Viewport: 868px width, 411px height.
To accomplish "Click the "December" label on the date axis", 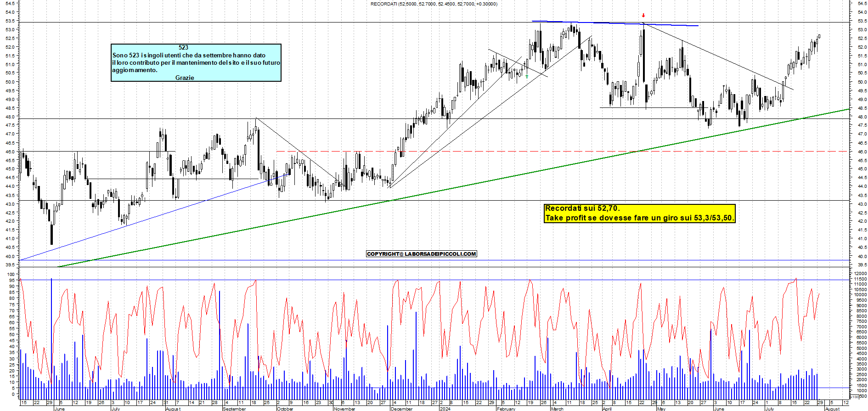I will coord(402,409).
